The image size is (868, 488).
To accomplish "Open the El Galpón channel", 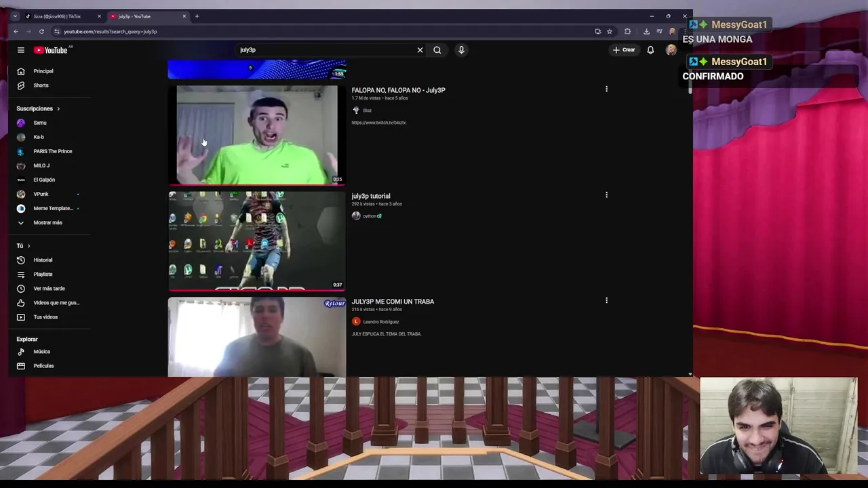I will tap(45, 180).
